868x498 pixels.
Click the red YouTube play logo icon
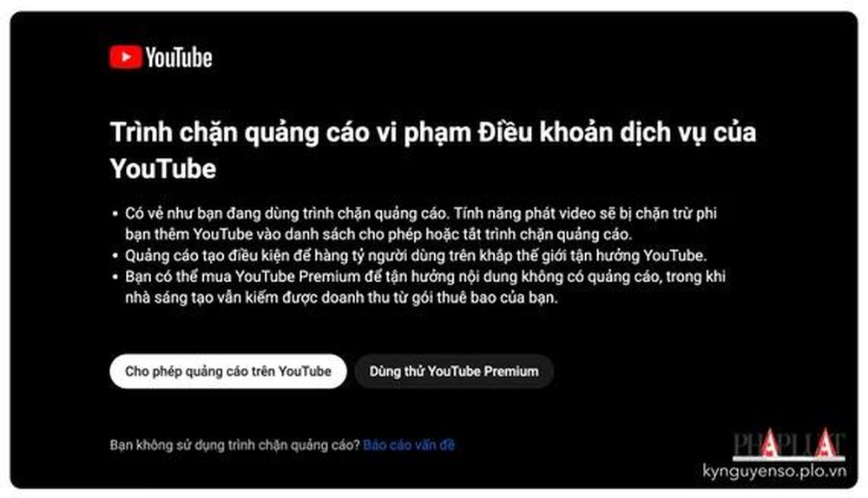126,57
